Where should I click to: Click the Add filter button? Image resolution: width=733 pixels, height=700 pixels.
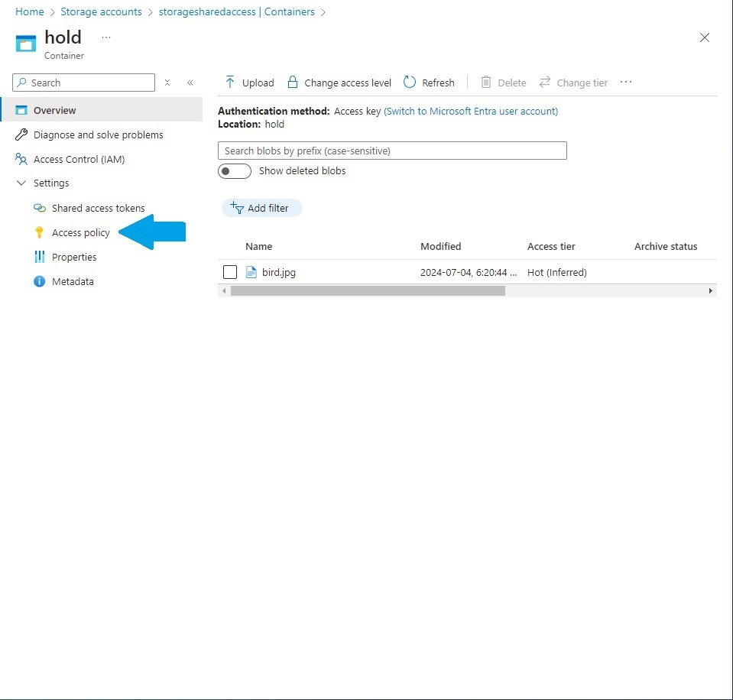(x=261, y=208)
